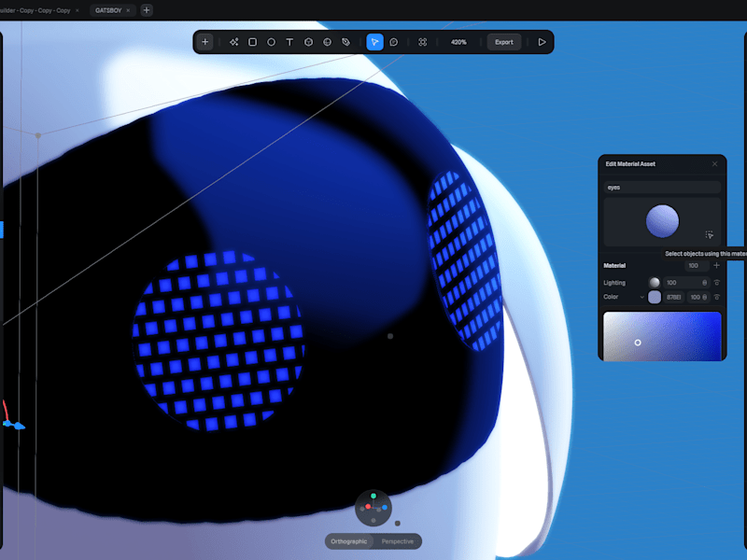This screenshot has height=560, width=747.
Task: Choose the Rectangle shape tool
Action: point(252,42)
